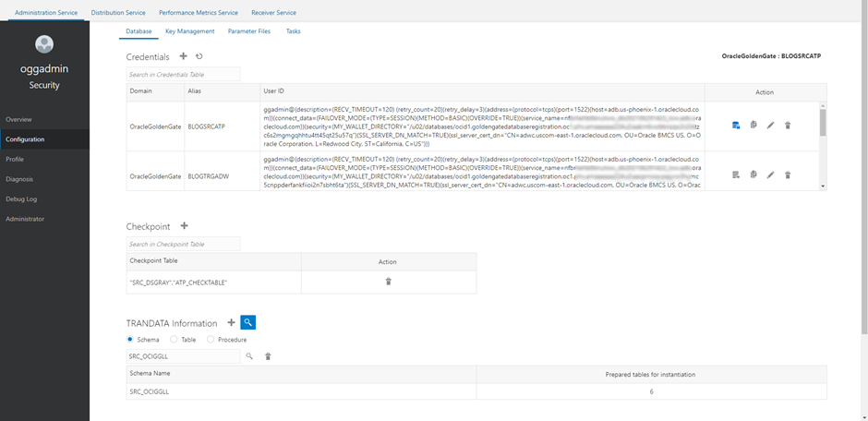Image resolution: width=868 pixels, height=421 pixels.
Task: Open the Administration Service tab
Action: click(x=46, y=12)
